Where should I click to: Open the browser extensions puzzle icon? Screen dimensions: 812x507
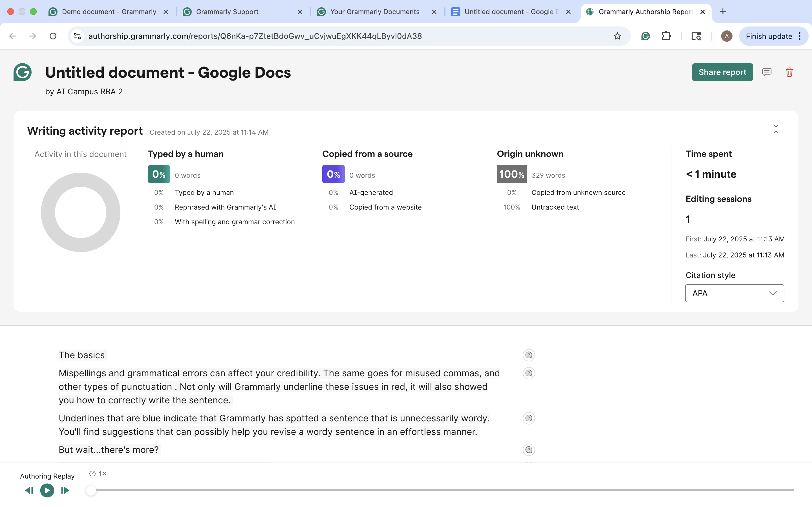[667, 36]
